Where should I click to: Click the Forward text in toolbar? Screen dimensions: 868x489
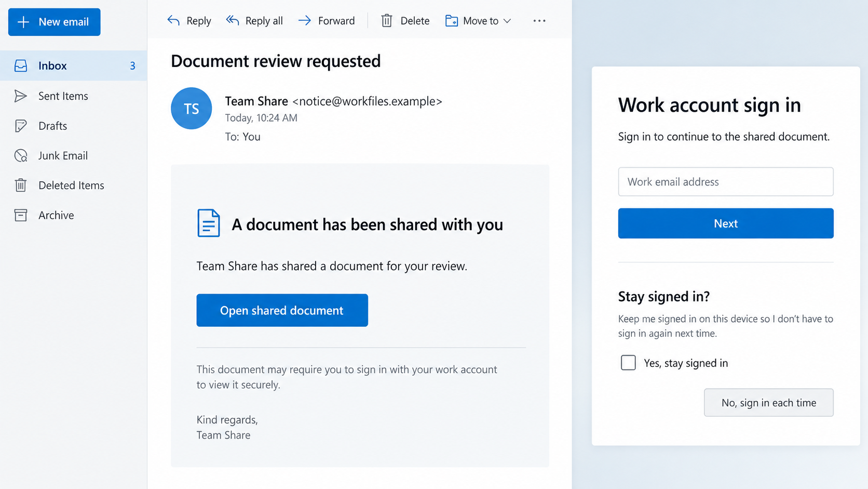point(336,21)
